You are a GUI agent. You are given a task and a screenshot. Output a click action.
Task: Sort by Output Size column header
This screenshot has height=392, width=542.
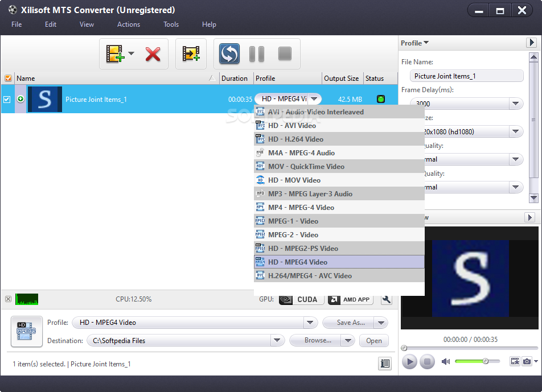[342, 79]
